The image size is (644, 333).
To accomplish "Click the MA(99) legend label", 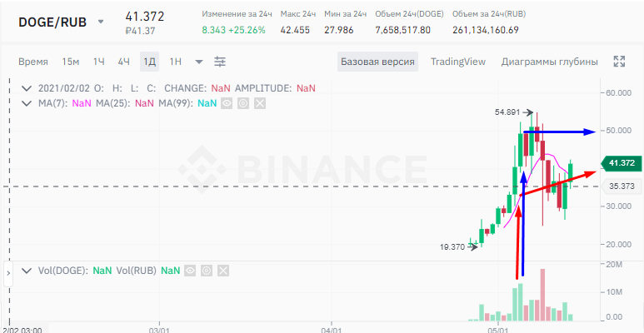I will (x=176, y=103).
